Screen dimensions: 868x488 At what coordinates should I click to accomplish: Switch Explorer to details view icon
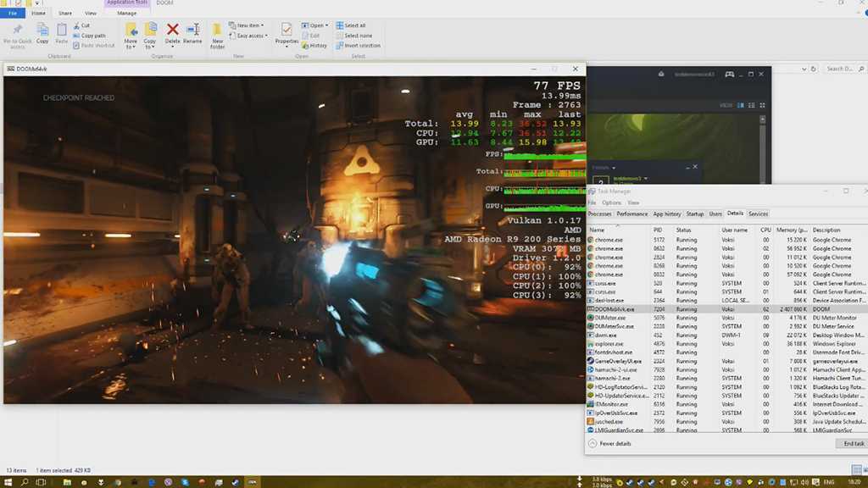[856, 470]
